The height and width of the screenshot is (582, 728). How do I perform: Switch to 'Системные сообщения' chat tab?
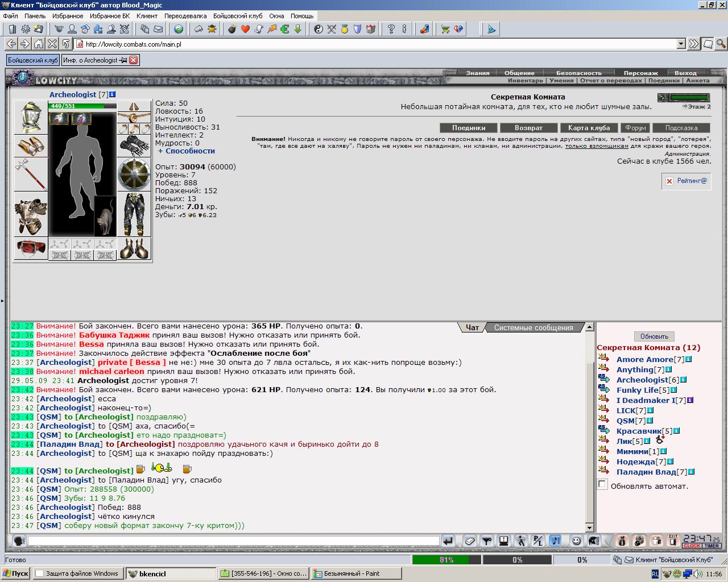click(x=533, y=327)
